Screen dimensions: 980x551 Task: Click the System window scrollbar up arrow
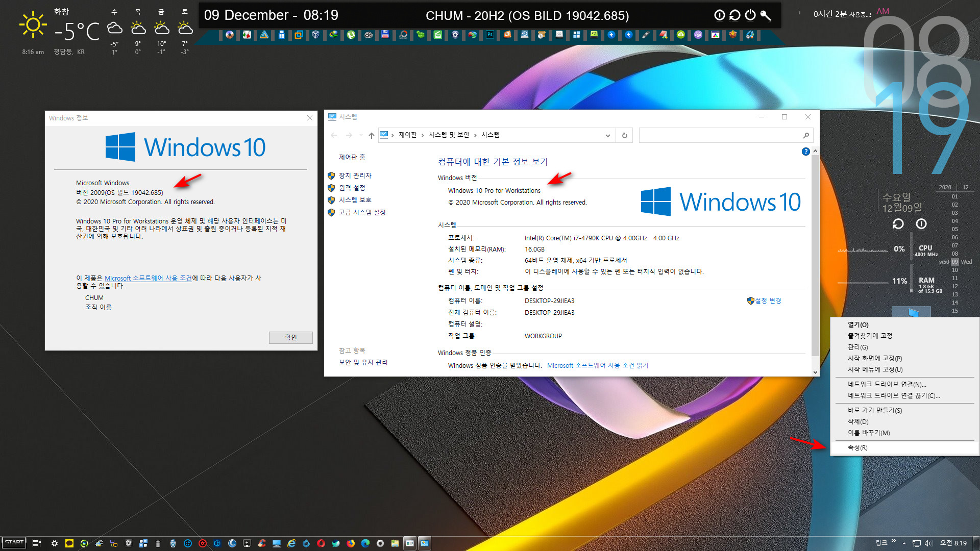pyautogui.click(x=815, y=152)
